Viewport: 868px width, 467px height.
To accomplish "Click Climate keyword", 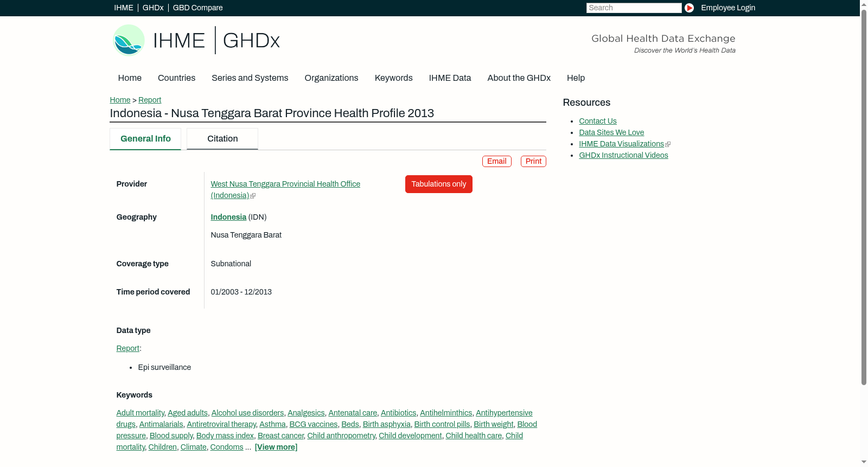I will [194, 447].
